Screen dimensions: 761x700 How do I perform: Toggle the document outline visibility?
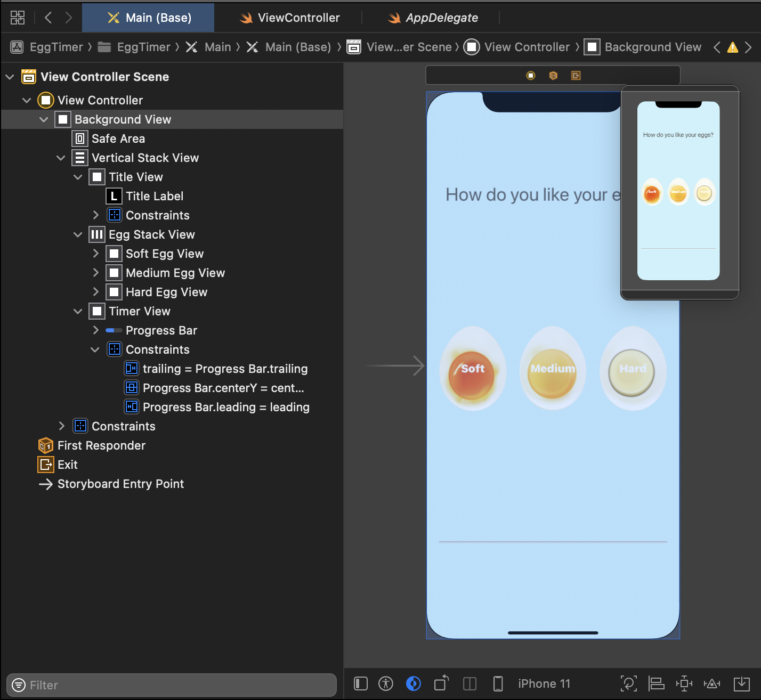click(x=361, y=683)
